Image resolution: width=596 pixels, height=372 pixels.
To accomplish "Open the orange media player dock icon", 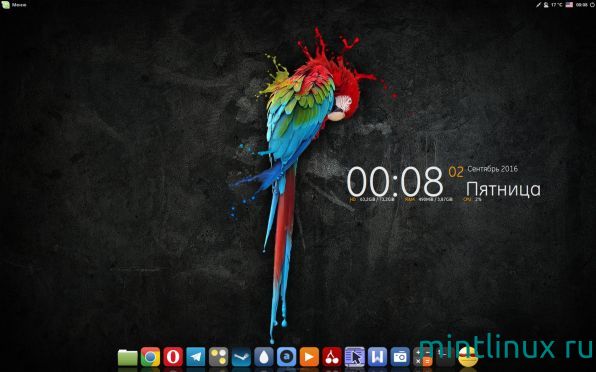I will 309,357.
